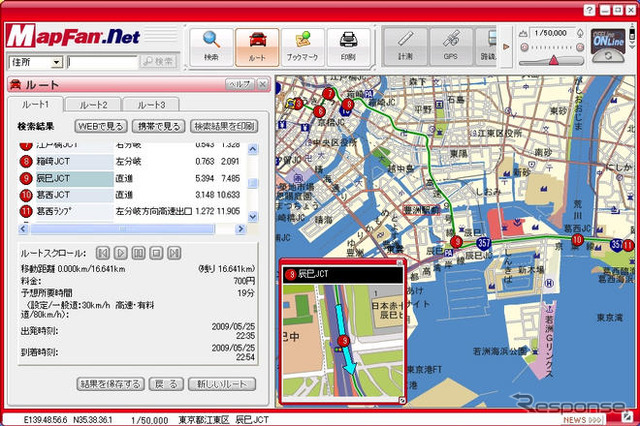Open route panel ヘルプ help
Screen dimensions: 640x426
pos(240,84)
